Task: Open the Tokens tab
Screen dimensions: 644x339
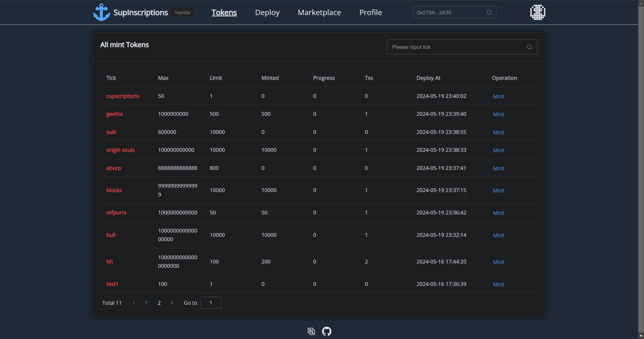Action: coord(224,13)
